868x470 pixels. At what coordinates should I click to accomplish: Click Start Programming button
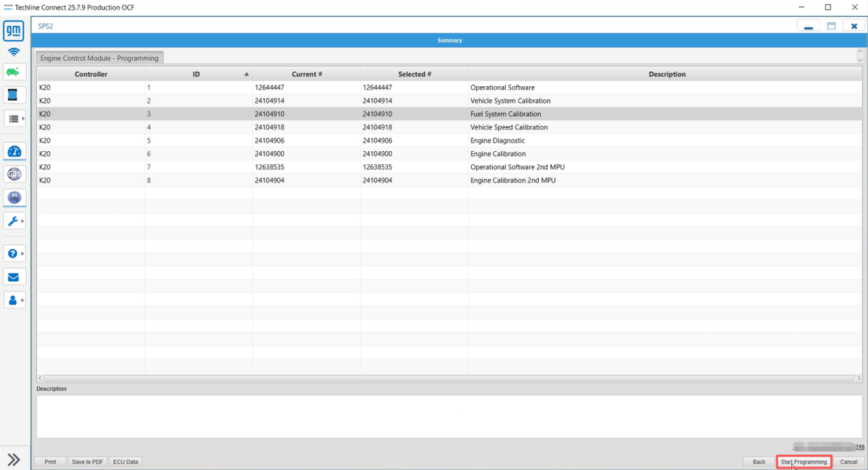tap(804, 462)
